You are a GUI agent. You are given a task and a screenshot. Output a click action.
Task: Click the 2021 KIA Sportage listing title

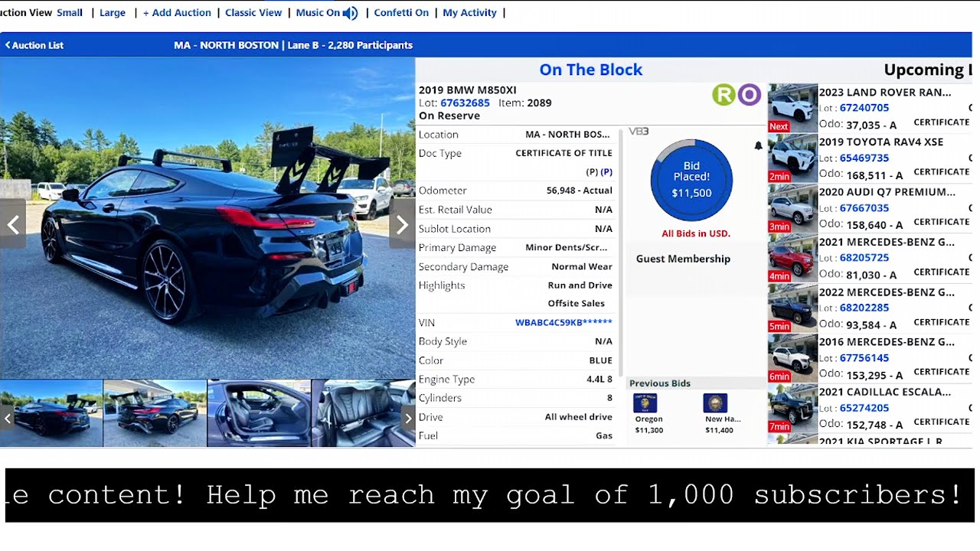[880, 441]
